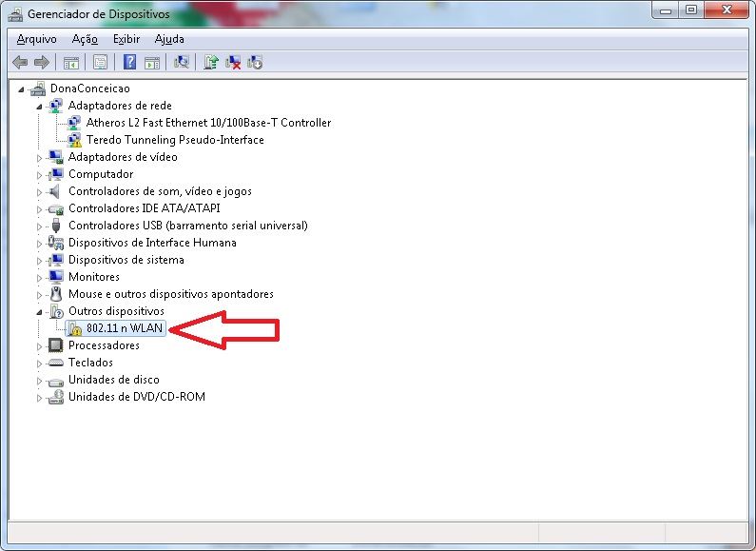This screenshot has height=551, width=756.
Task: Click the Back arrow toolbar button
Action: [20, 62]
